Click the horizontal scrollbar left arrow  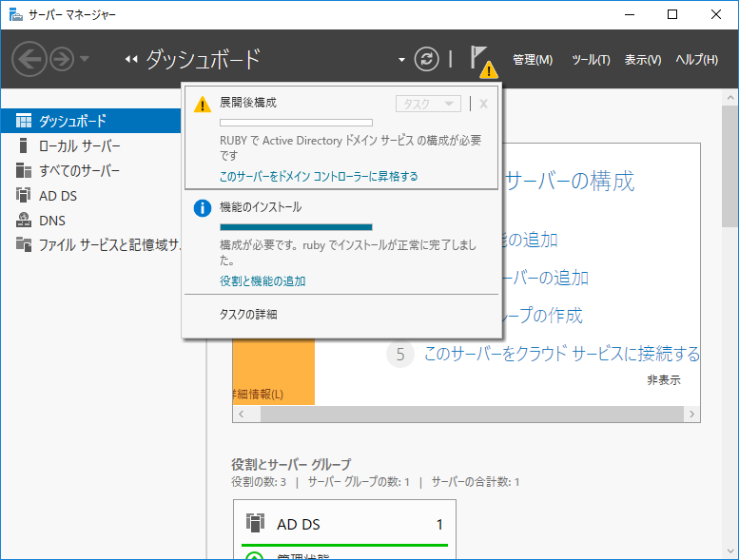click(242, 414)
